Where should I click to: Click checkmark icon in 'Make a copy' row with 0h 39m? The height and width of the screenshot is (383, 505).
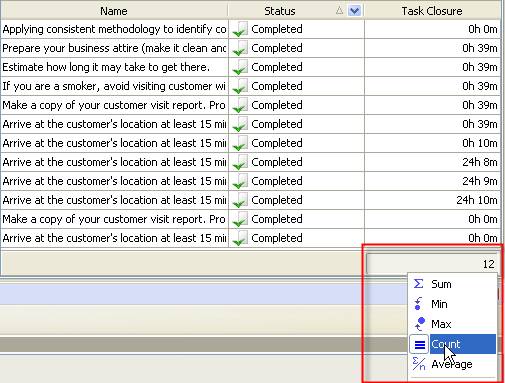(x=240, y=105)
